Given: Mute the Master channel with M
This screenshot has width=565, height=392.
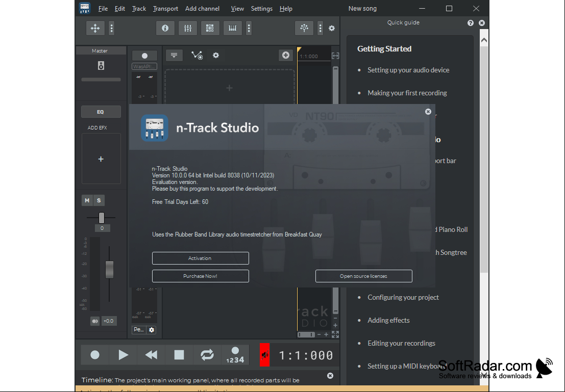Looking at the screenshot, I should (87, 200).
